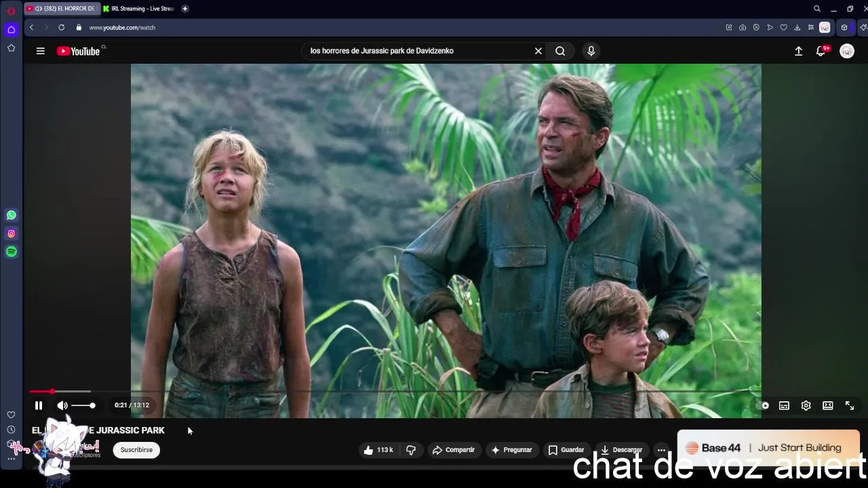Open the extensions cube icon
This screenshot has height=488, width=868.
pyautogui.click(x=844, y=28)
